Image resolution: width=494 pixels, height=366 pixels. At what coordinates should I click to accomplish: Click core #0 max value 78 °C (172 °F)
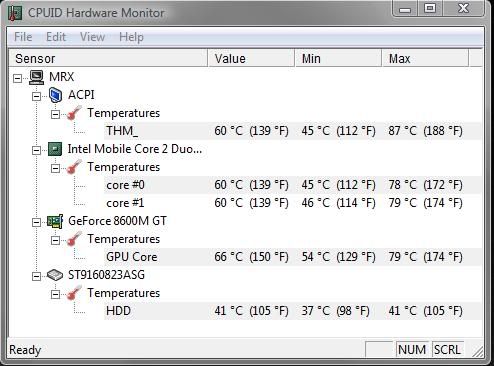[x=425, y=185]
